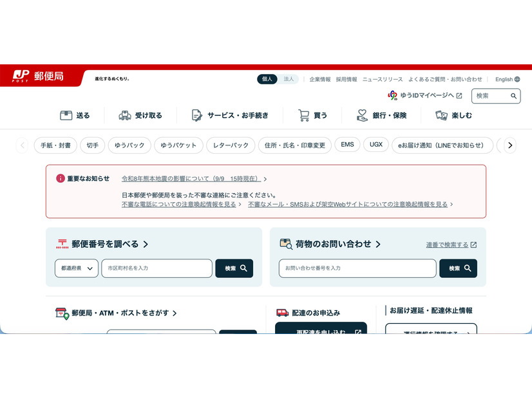Click お届け遅延・配達休止情報 heading text
The width and height of the screenshot is (532, 399).
(x=431, y=311)
